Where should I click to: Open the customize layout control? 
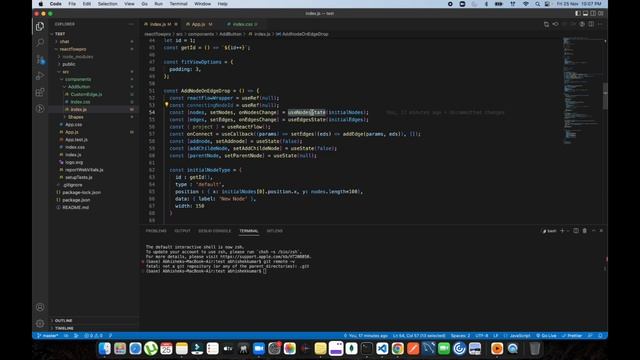coord(601,13)
